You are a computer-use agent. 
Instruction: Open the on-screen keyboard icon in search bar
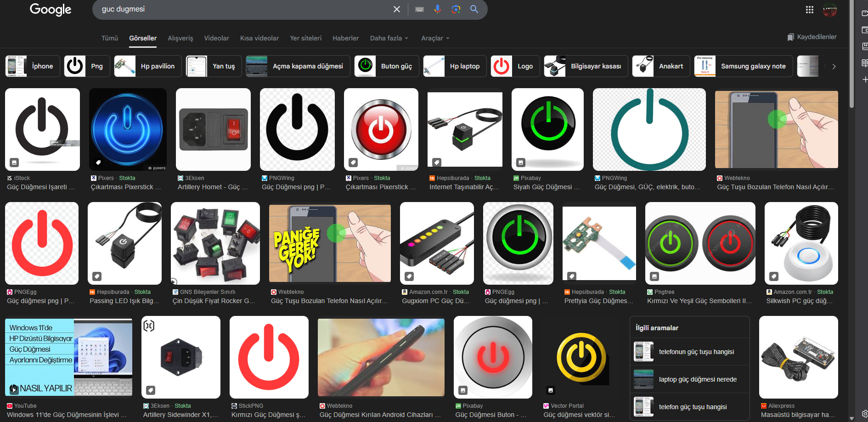419,9
